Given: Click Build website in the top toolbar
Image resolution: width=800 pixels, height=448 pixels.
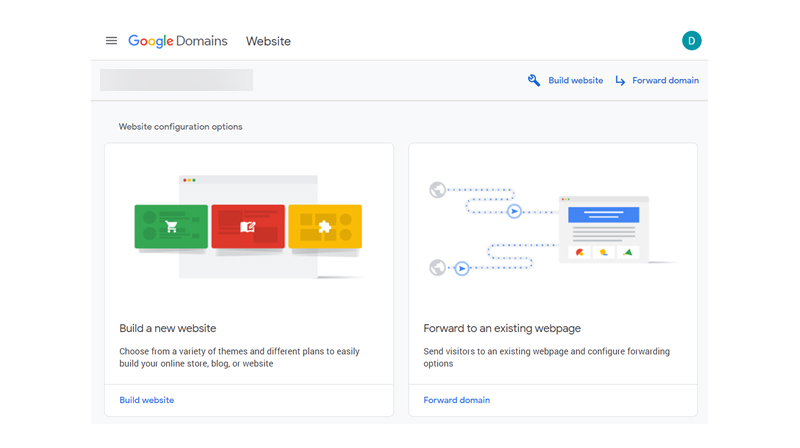Looking at the screenshot, I should [x=576, y=81].
